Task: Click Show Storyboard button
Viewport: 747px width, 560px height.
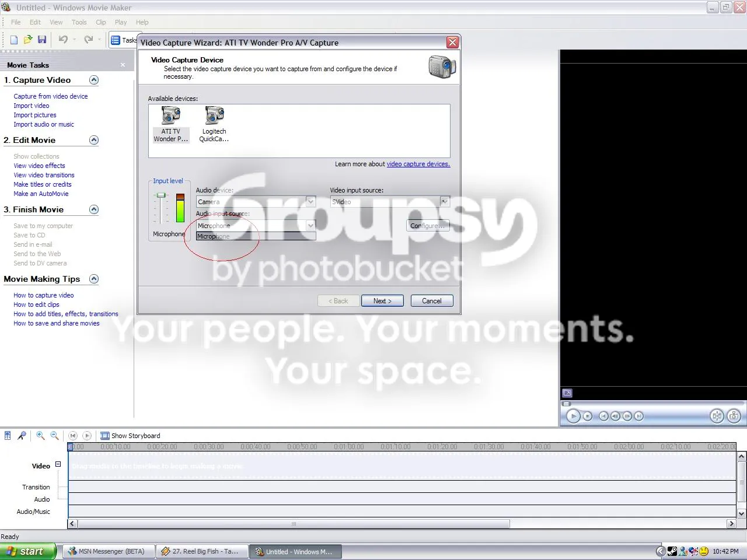Action: coord(130,436)
